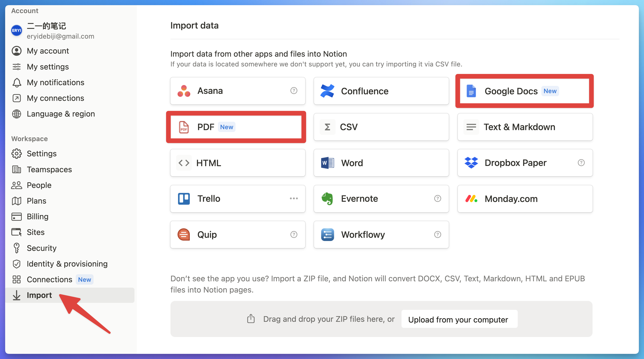Open My notifications settings

[x=55, y=82]
